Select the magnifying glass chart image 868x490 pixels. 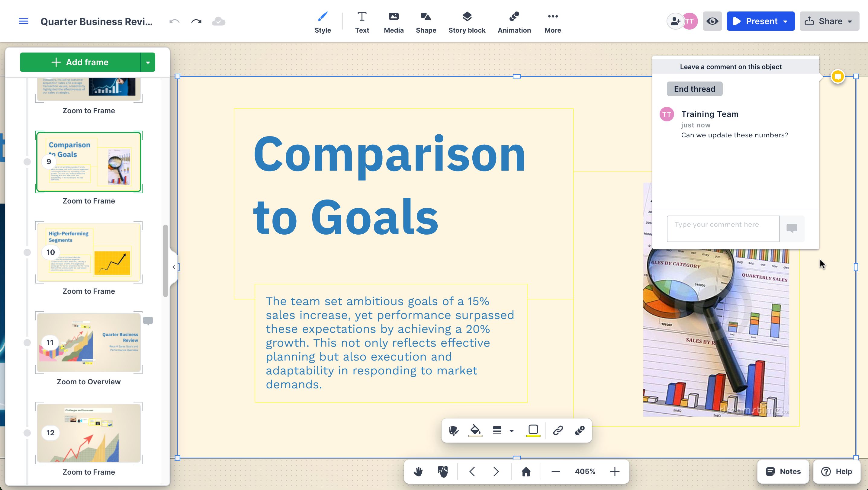[716, 333]
